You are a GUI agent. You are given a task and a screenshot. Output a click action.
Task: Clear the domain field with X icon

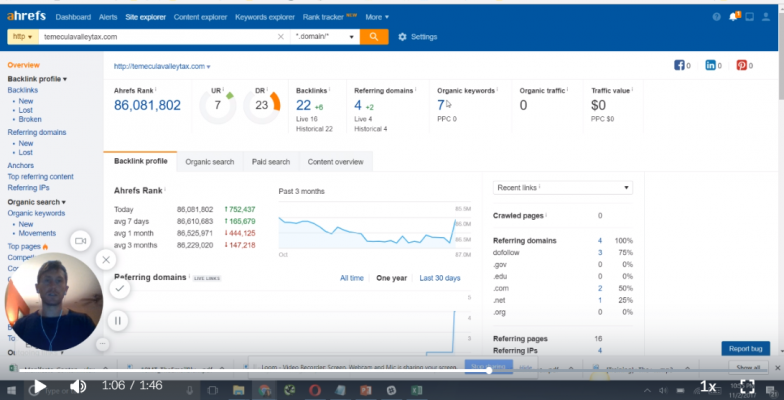(x=281, y=37)
